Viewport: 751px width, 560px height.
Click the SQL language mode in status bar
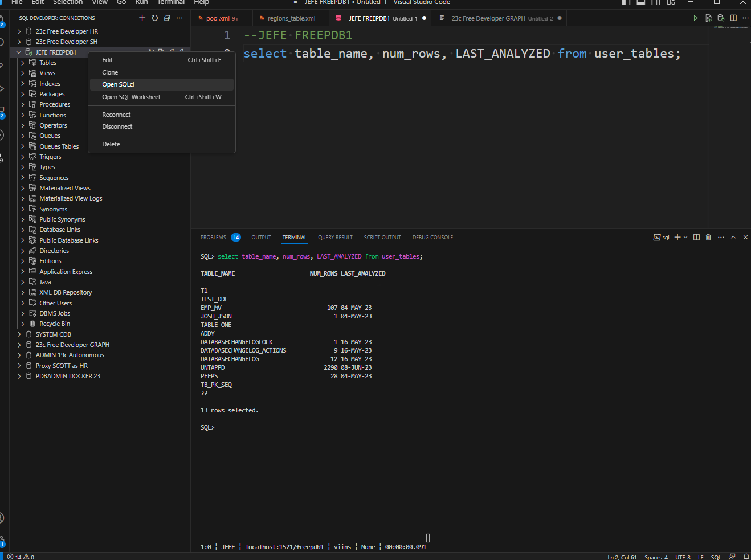(x=716, y=557)
